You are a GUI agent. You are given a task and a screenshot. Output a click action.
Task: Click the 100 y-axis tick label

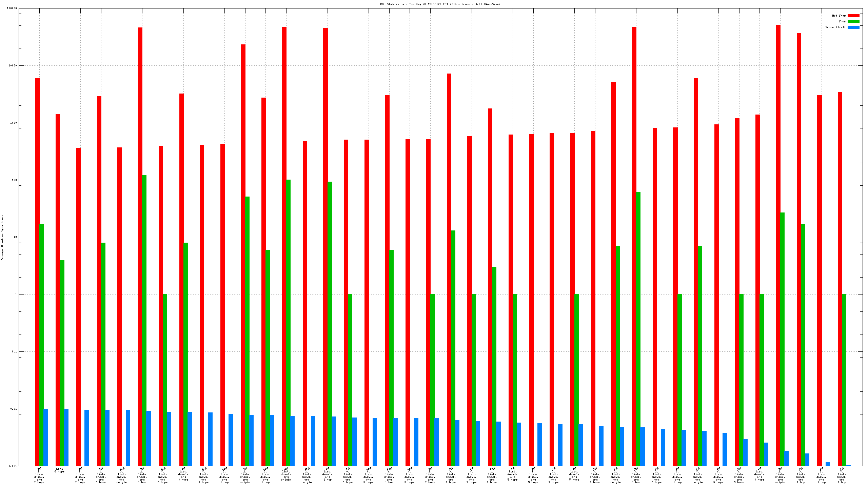click(x=14, y=180)
